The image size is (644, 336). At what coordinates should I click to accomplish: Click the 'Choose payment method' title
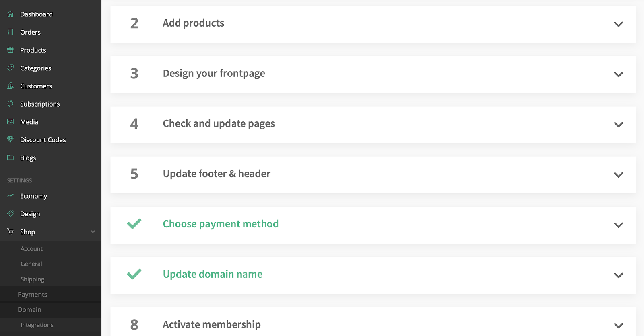click(x=221, y=224)
